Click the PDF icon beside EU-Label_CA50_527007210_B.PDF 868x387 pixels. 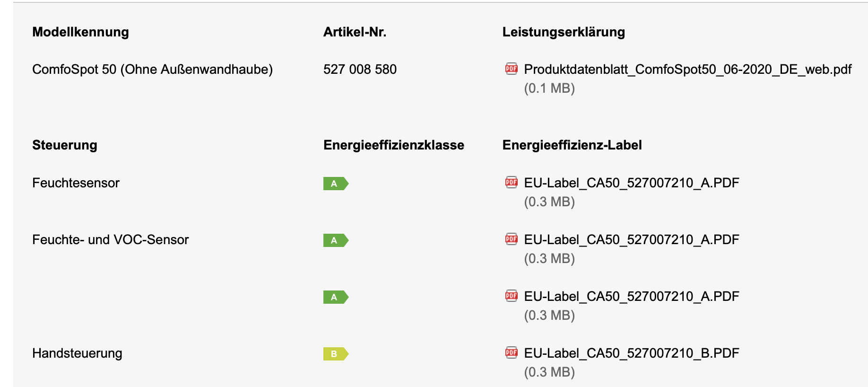pos(511,353)
